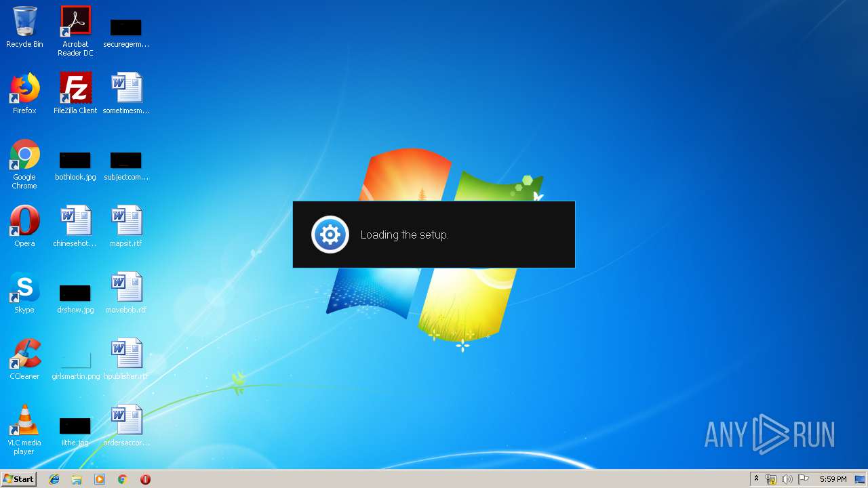Launch FileZilla Client shortcut
This screenshot has width=868, height=488.
[x=75, y=94]
